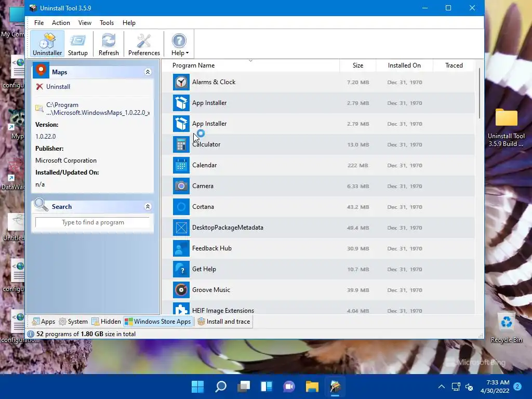Select the HEIF Image Extensions icon
This screenshot has height=399, width=532.
coord(181,309)
